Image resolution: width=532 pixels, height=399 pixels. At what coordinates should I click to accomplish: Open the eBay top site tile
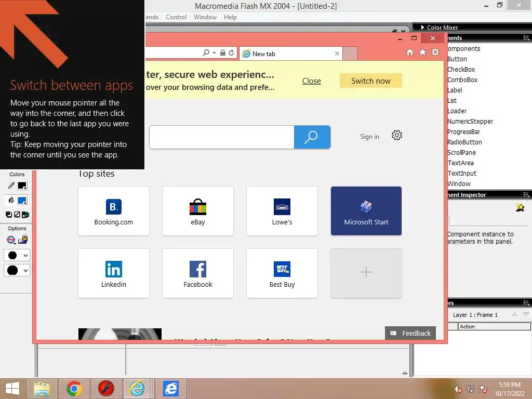pyautogui.click(x=198, y=211)
